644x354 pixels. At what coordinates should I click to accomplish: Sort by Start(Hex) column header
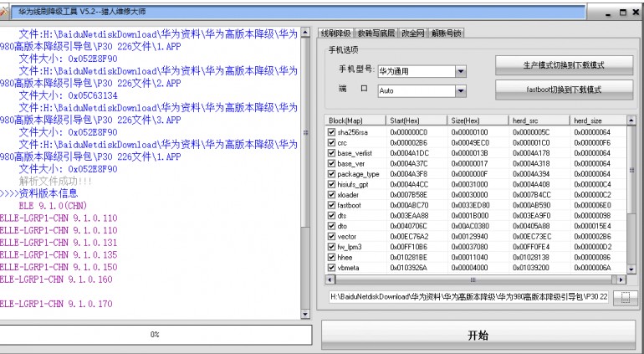(416, 121)
